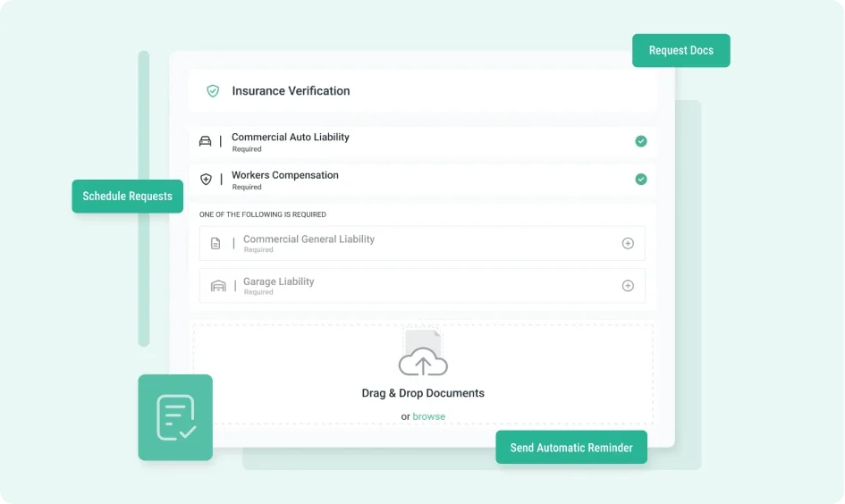Select the document icon for Commercial General Liability
This screenshot has height=504, width=845.
pyautogui.click(x=215, y=243)
